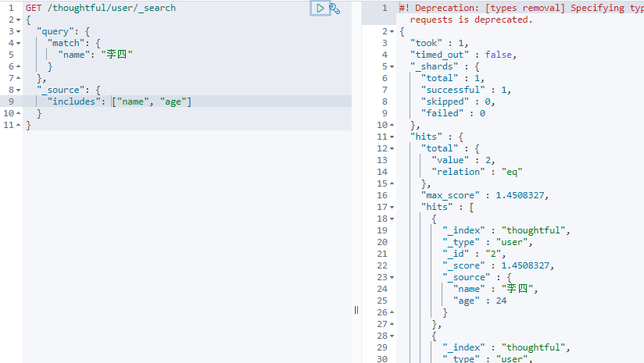The width and height of the screenshot is (644, 363).
Task: Fold the closing brace arrow at request line 10
Action: pos(19,113)
